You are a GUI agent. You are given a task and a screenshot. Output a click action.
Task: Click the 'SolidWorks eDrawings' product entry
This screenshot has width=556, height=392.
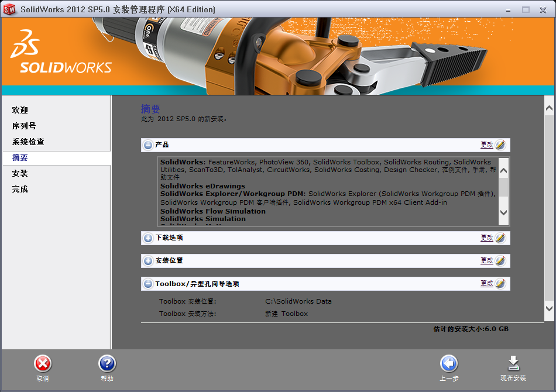click(x=203, y=186)
